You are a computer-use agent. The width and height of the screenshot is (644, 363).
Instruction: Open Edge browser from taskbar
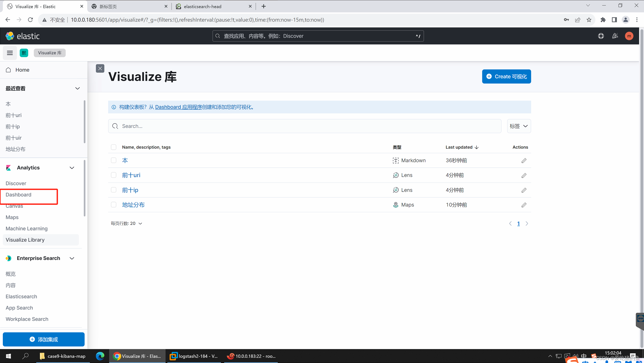click(x=100, y=356)
